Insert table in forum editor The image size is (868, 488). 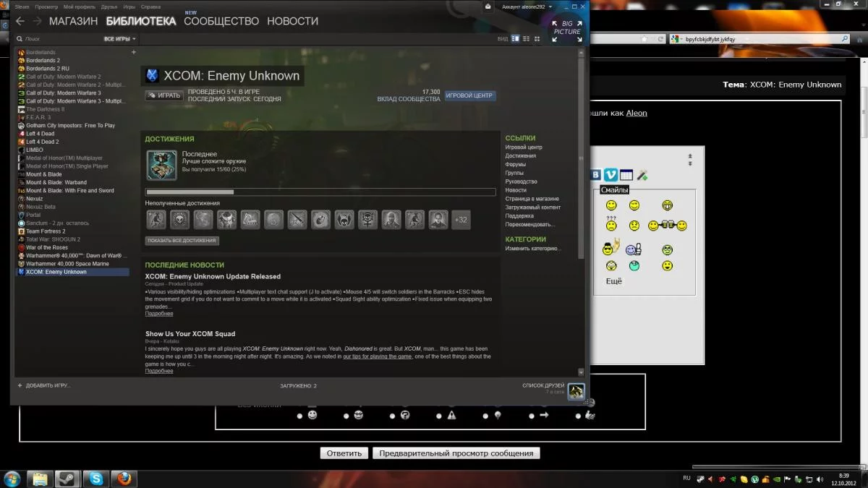tap(626, 175)
